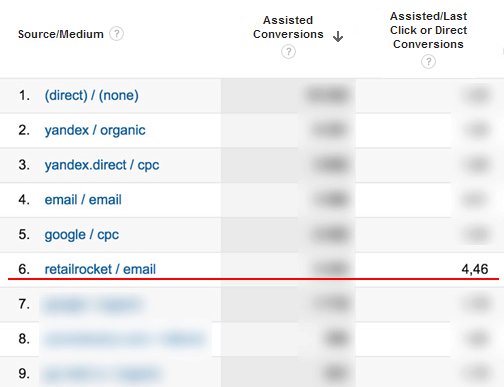The width and height of the screenshot is (504, 387).
Task: Open the yandex / organic link
Action: point(95,130)
